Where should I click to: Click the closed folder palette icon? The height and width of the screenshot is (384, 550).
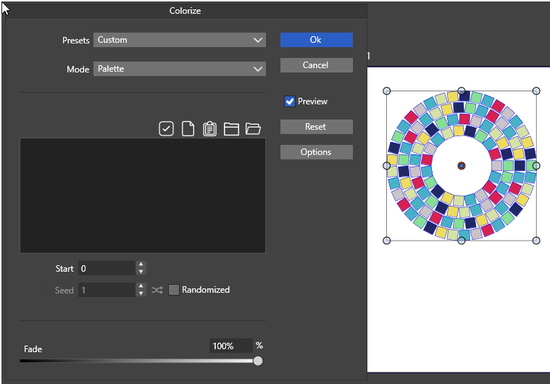(231, 129)
